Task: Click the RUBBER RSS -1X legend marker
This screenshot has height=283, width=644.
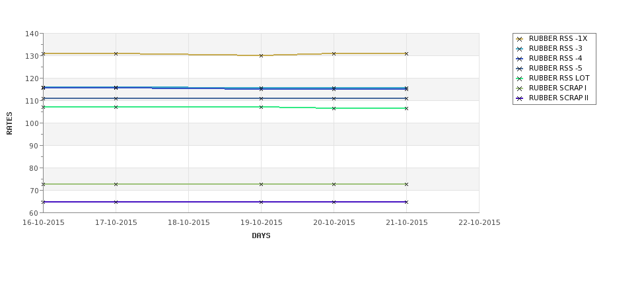Action: pyautogui.click(x=520, y=39)
